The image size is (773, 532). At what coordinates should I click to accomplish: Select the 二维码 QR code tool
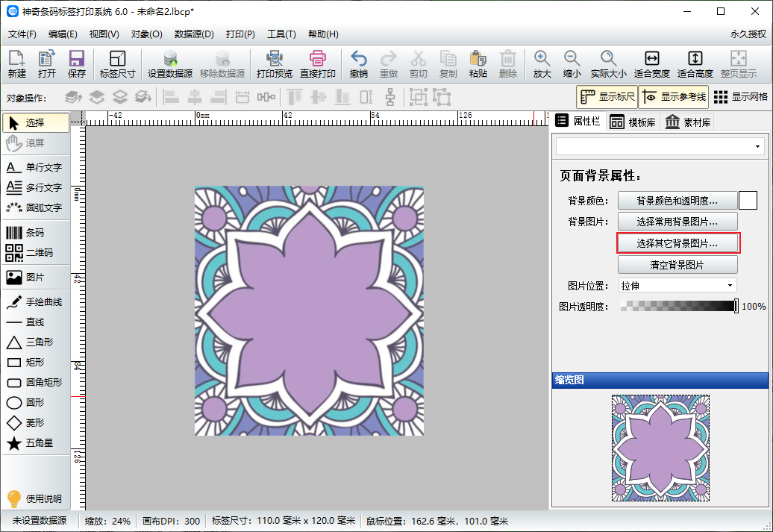(x=35, y=253)
